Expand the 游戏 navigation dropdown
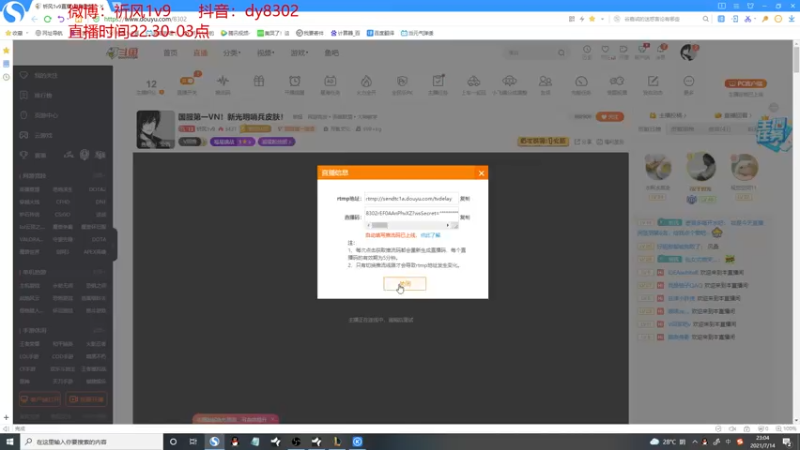The height and width of the screenshot is (450, 800). tap(299, 53)
